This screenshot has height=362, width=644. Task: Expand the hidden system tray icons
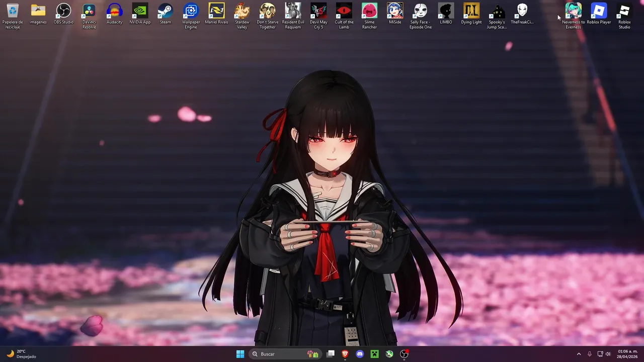tap(579, 354)
